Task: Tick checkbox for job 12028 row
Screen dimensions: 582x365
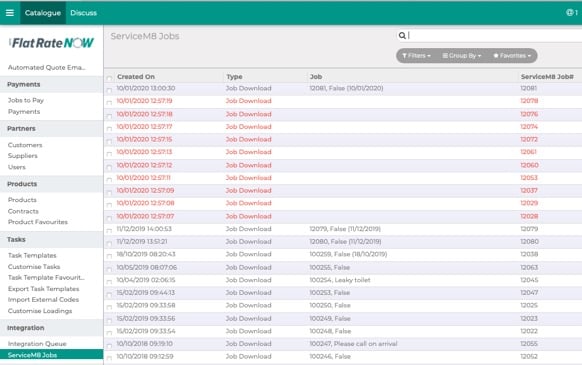Action: (x=109, y=218)
